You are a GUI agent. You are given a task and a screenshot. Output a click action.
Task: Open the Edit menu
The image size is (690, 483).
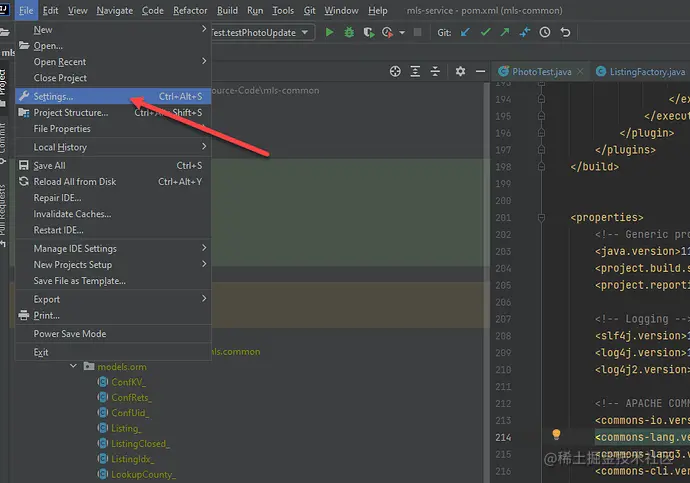point(50,10)
